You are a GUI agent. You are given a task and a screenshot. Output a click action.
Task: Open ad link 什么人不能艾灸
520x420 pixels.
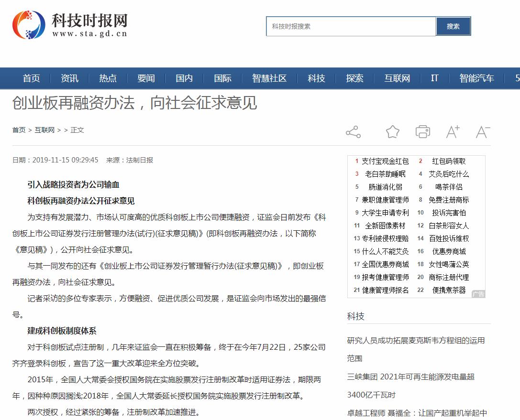[x=385, y=252]
